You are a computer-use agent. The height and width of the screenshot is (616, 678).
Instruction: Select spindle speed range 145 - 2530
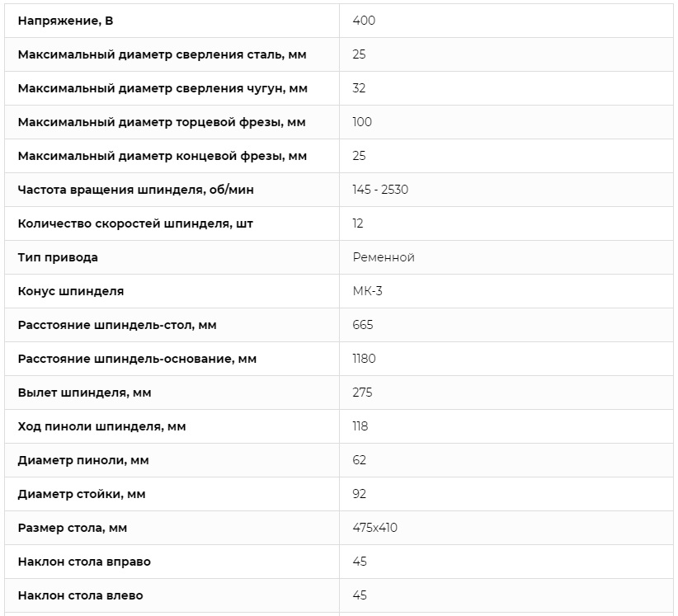(380, 190)
